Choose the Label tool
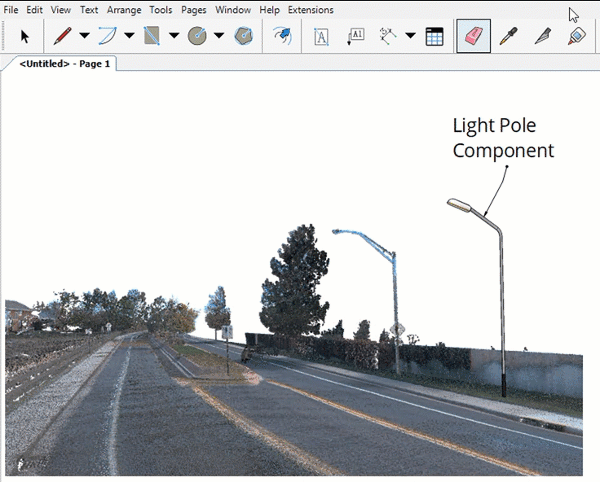Viewport: 600px width, 482px height. tap(356, 36)
